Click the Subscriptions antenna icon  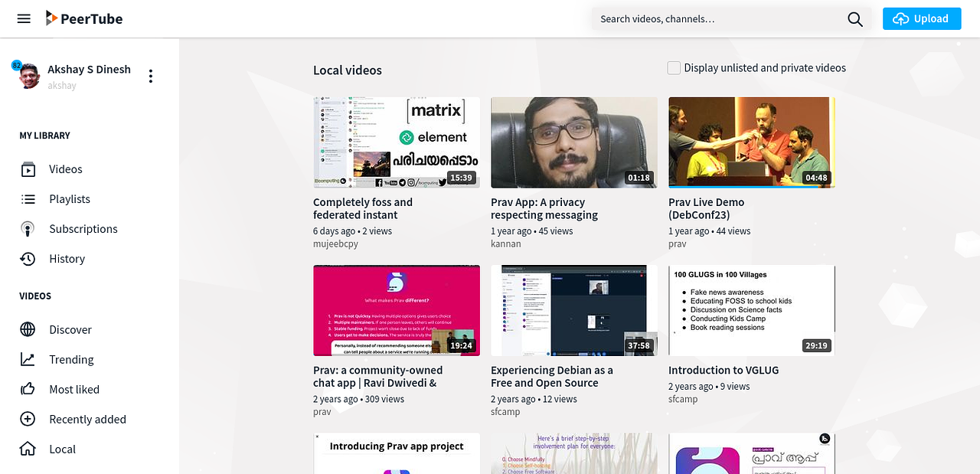(28, 229)
